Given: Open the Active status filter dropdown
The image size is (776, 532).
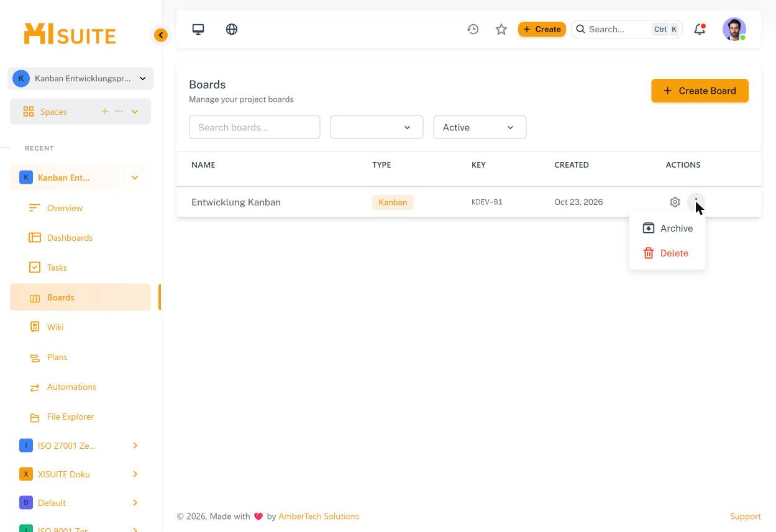Looking at the screenshot, I should [480, 127].
